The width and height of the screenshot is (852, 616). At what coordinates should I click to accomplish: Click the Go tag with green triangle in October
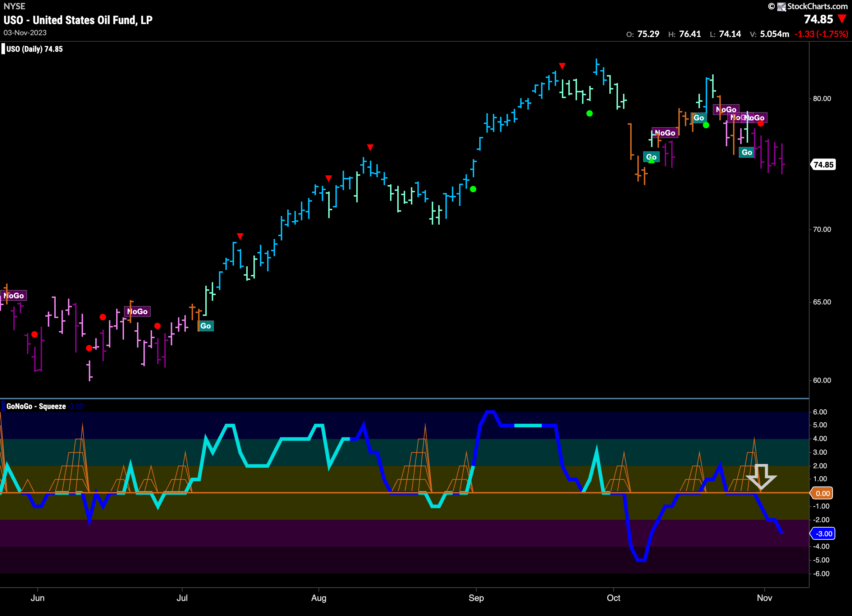tap(651, 157)
